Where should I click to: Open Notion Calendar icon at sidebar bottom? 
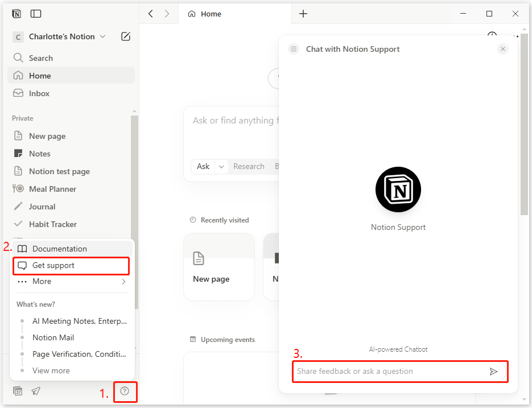pyautogui.click(x=18, y=391)
